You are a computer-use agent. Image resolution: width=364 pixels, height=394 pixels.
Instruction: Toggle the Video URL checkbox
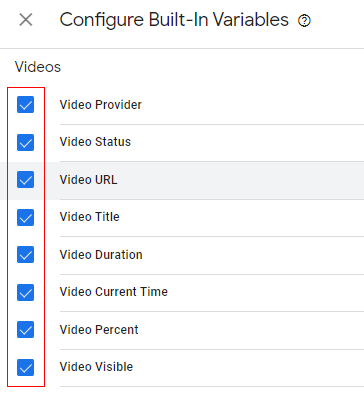pyautogui.click(x=26, y=180)
